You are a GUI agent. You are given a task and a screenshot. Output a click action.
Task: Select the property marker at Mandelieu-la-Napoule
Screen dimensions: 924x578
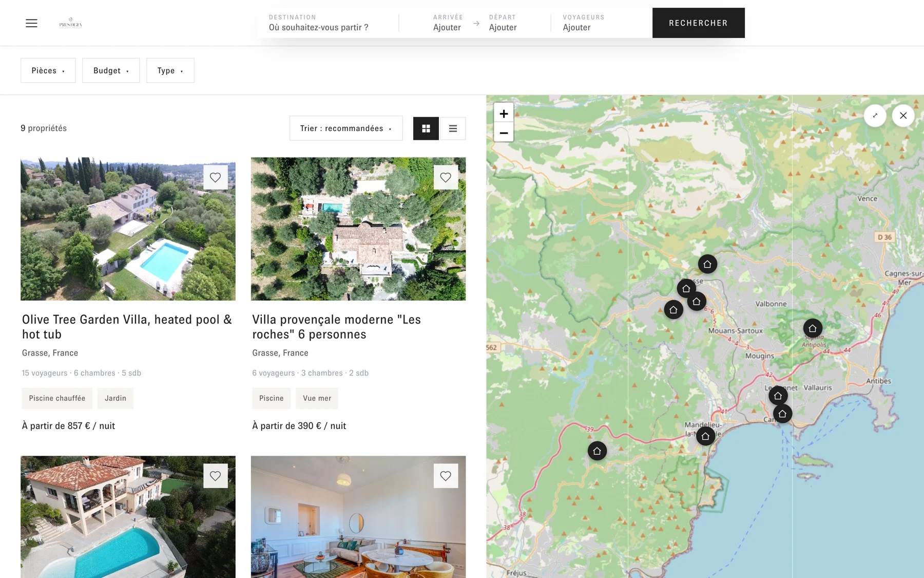pos(706,436)
